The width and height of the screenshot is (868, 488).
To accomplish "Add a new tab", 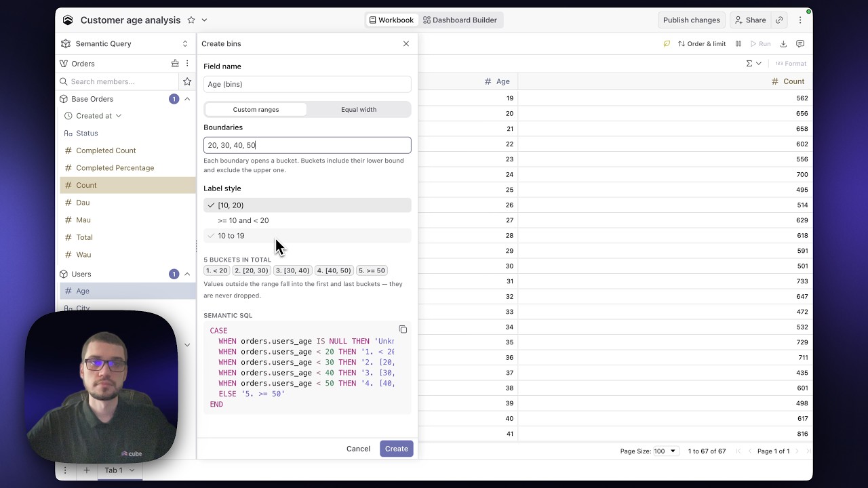I will coord(86,470).
